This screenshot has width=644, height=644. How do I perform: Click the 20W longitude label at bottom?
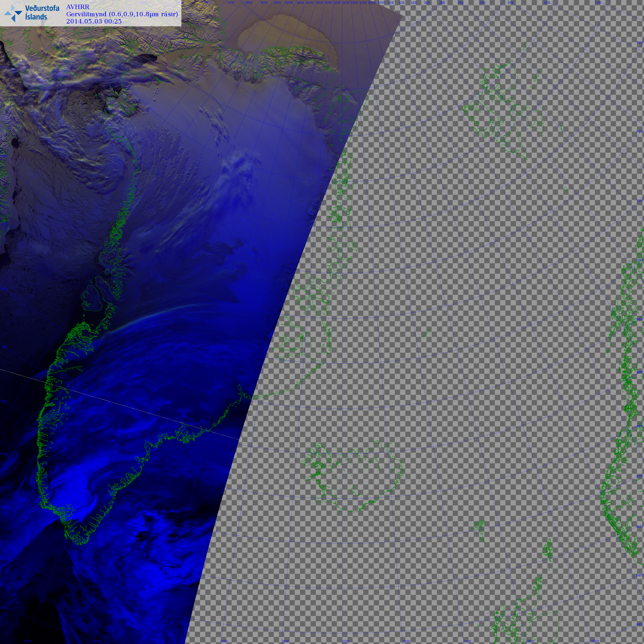coord(346,641)
